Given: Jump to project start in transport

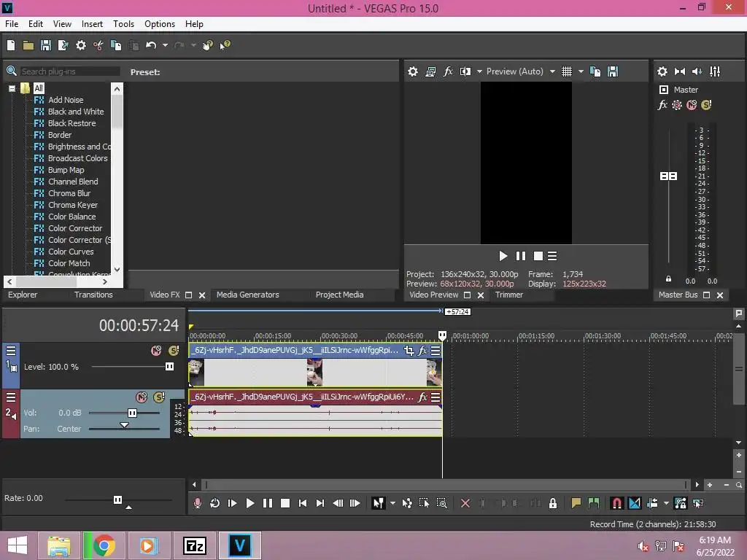Looking at the screenshot, I should point(303,503).
